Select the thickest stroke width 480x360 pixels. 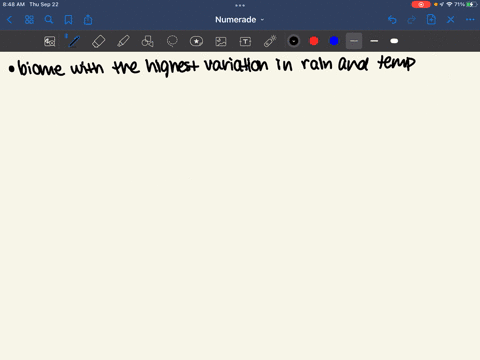(x=394, y=41)
